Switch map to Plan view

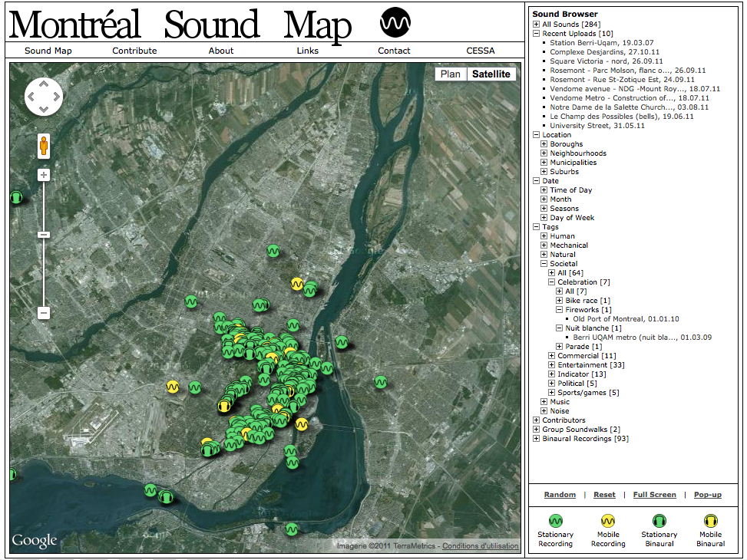[x=451, y=74]
